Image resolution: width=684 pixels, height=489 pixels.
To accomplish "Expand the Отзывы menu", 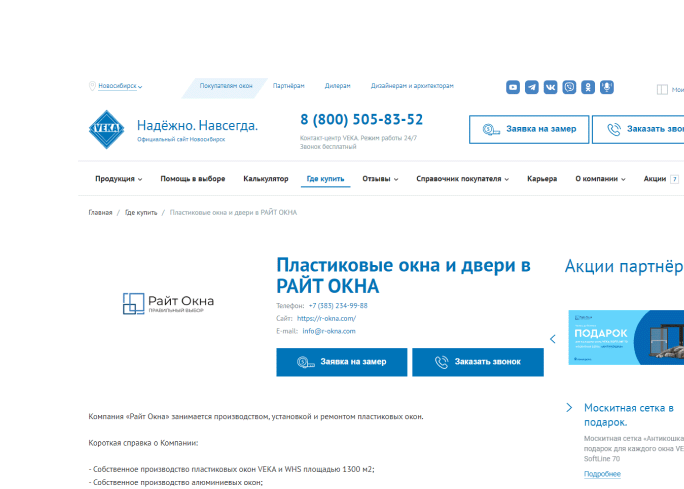I will point(380,179).
